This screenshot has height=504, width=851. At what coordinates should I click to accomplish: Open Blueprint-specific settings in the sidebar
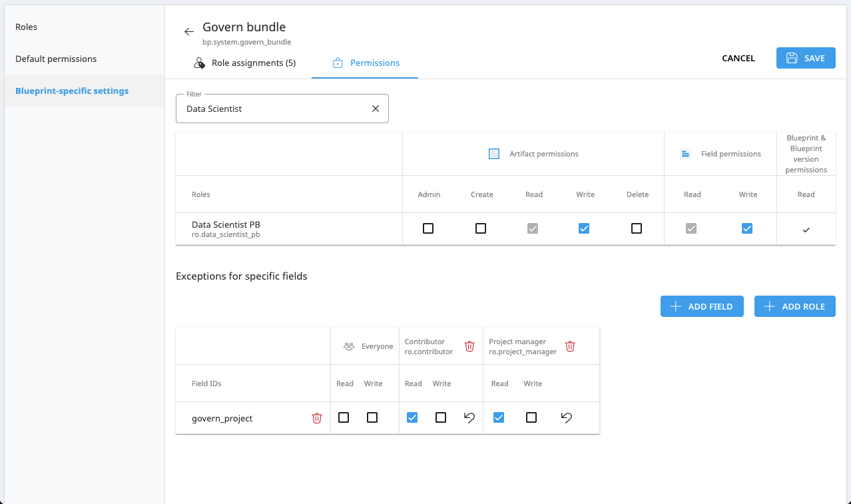coord(72,91)
